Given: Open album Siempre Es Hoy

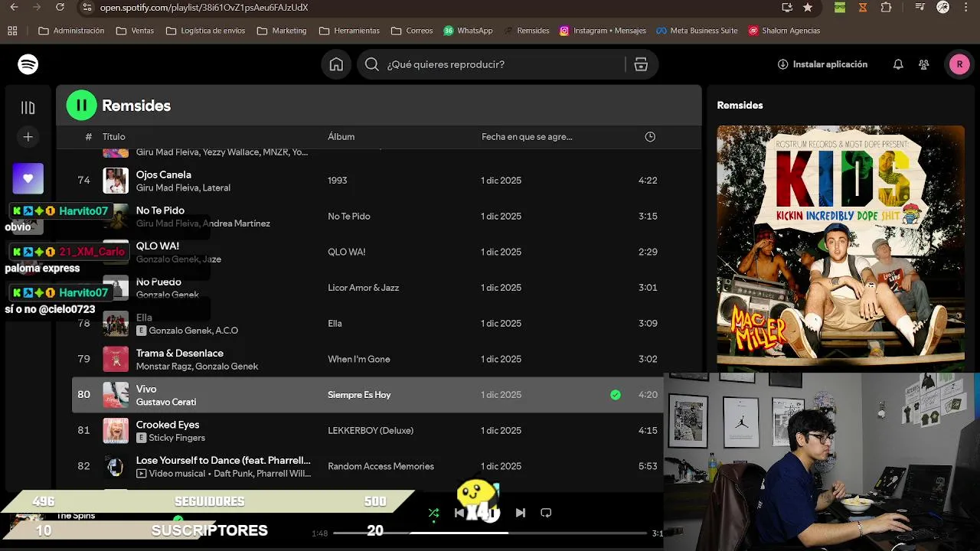Looking at the screenshot, I should [x=359, y=395].
